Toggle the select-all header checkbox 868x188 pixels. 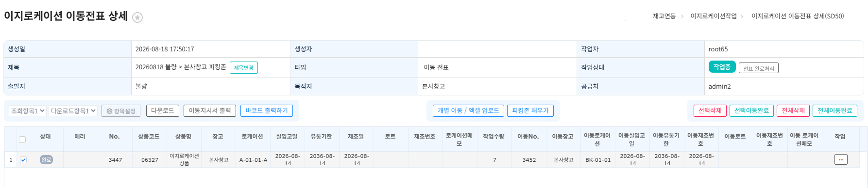[22, 140]
